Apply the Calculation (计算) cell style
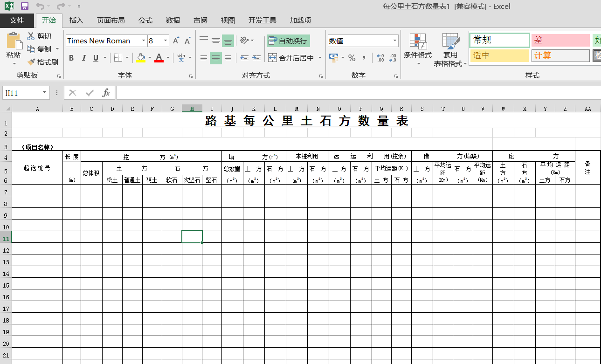Screen dimensions: 601x364 560,55
